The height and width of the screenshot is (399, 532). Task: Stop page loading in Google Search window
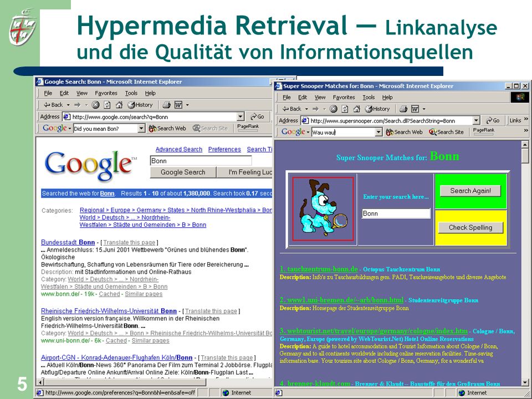pyautogui.click(x=95, y=105)
